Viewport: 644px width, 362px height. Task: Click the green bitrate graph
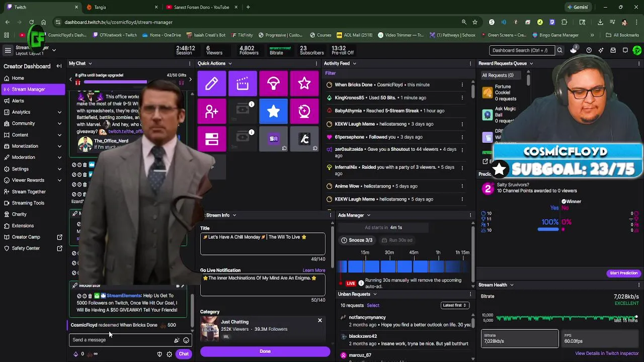click(567, 318)
